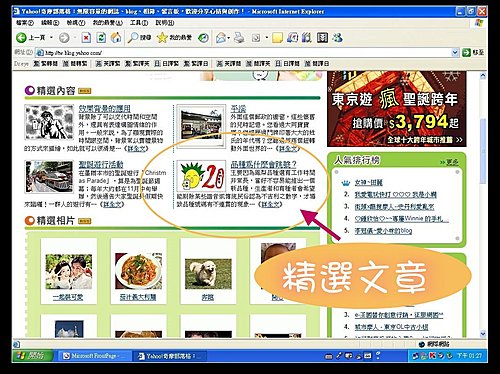Click the Refresh page icon

(101, 38)
